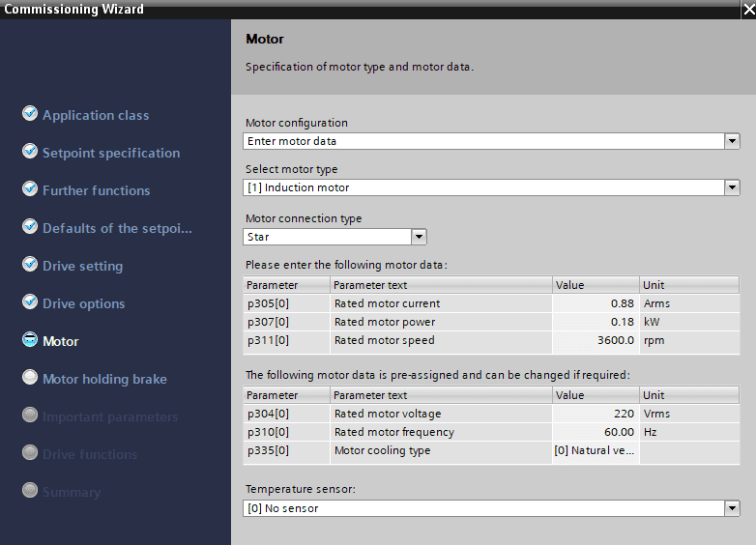The image size is (756, 545).
Task: Click the Drive functions greyed step icon
Action: tap(30, 452)
